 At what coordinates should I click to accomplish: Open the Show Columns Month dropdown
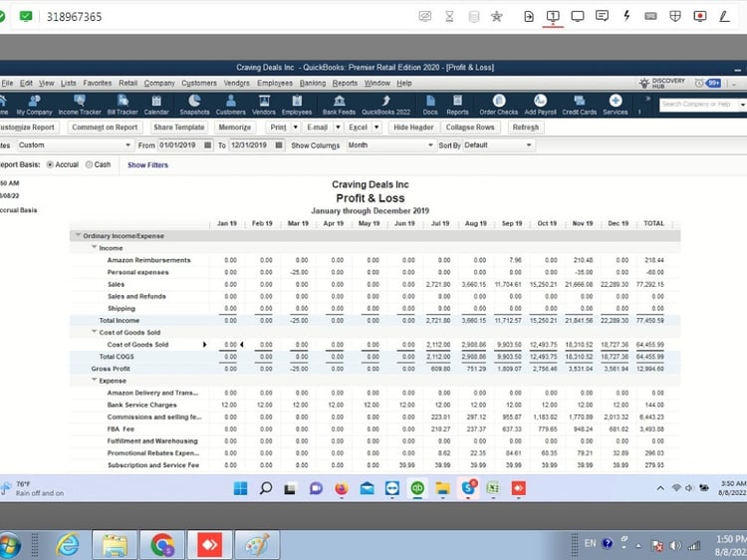[390, 144]
